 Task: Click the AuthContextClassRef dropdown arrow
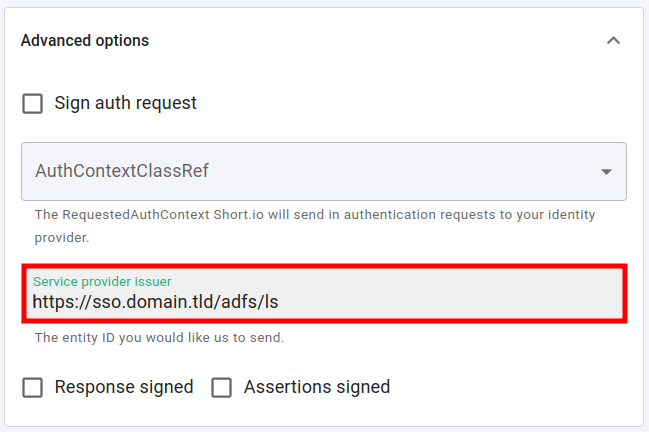click(606, 172)
